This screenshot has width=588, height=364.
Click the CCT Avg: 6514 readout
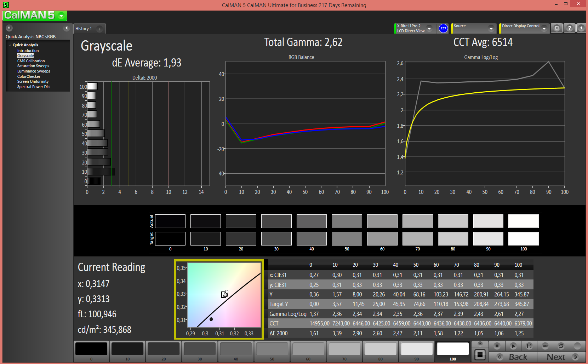coord(483,42)
